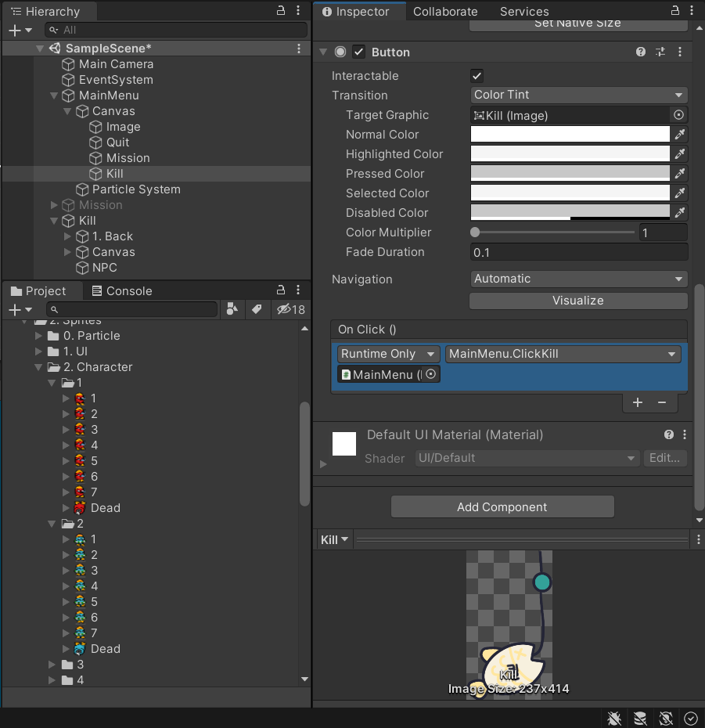
Task: Click the Kill sprite preview image
Action: pos(509,625)
